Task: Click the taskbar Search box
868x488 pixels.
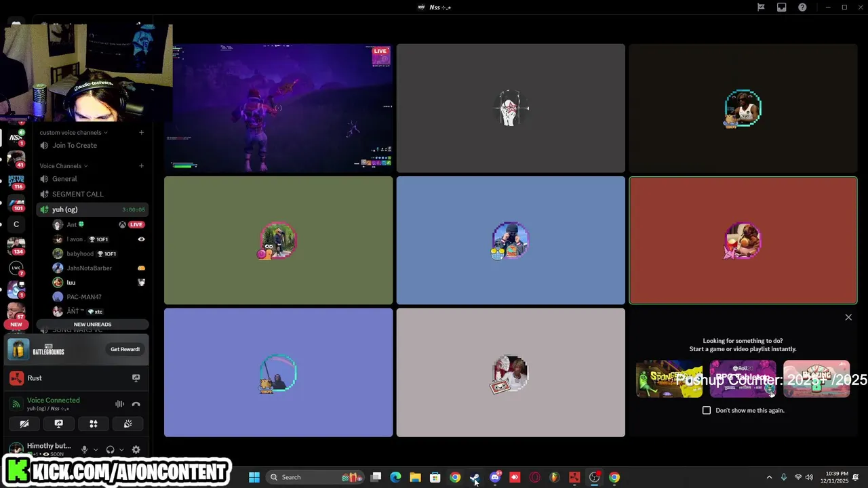Action: pos(313,477)
